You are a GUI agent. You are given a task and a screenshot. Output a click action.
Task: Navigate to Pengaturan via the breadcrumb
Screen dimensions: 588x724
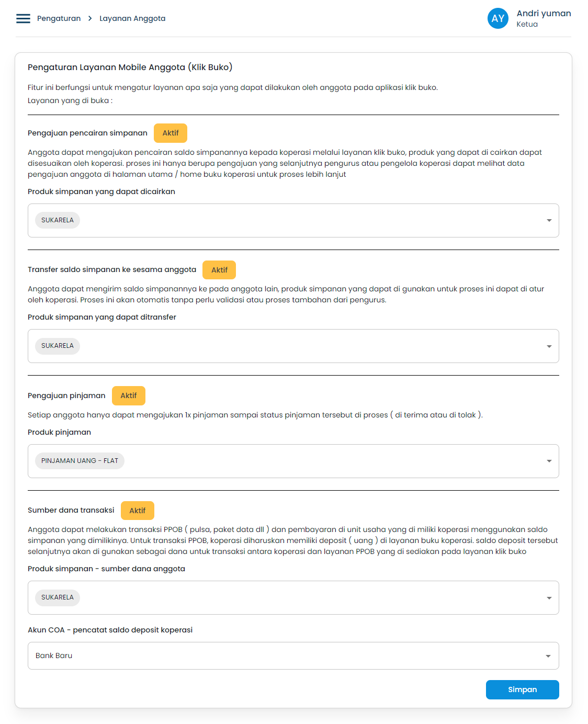(58, 18)
